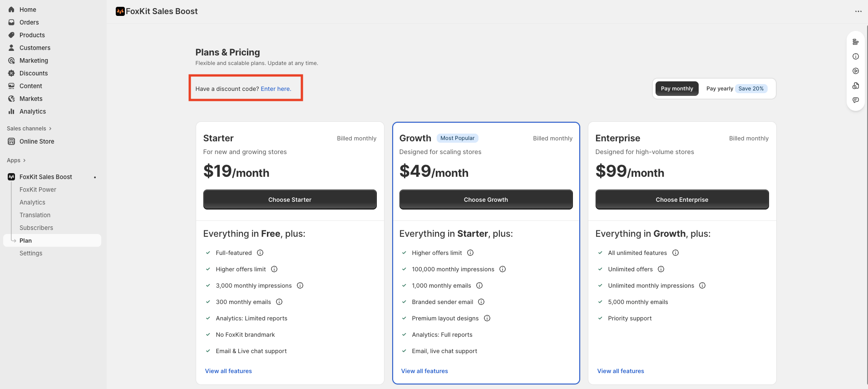Go to Products section
The height and width of the screenshot is (389, 868).
pyautogui.click(x=32, y=35)
